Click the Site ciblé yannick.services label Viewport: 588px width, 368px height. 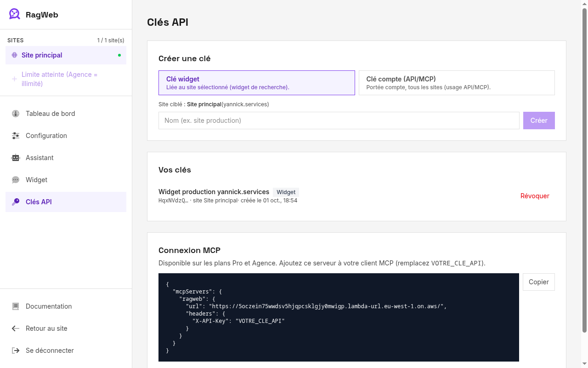pos(214,104)
